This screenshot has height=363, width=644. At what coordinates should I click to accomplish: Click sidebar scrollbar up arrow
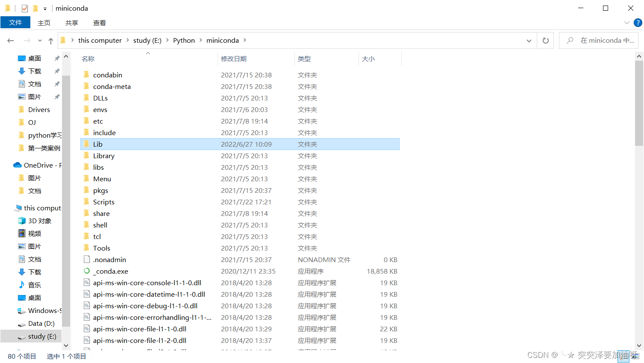tap(66, 56)
